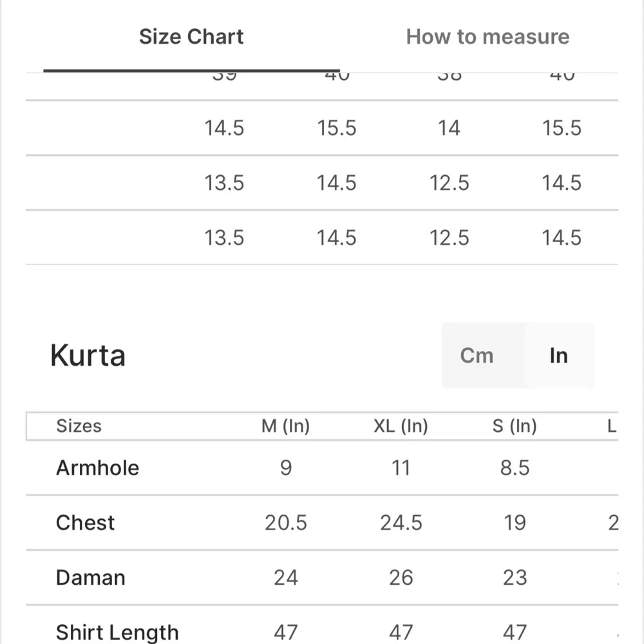Click the Daman value 23 for S
The width and height of the screenshot is (644, 644).
(x=515, y=578)
